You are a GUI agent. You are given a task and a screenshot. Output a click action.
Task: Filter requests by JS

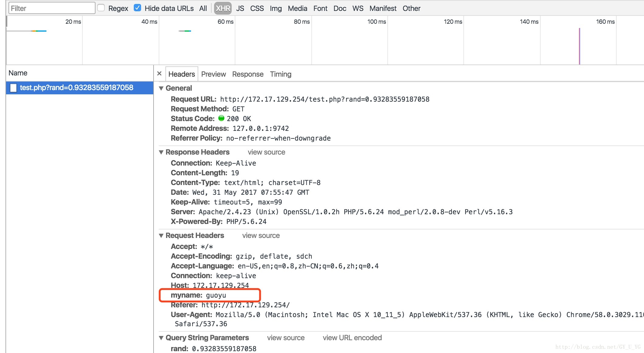[240, 9]
